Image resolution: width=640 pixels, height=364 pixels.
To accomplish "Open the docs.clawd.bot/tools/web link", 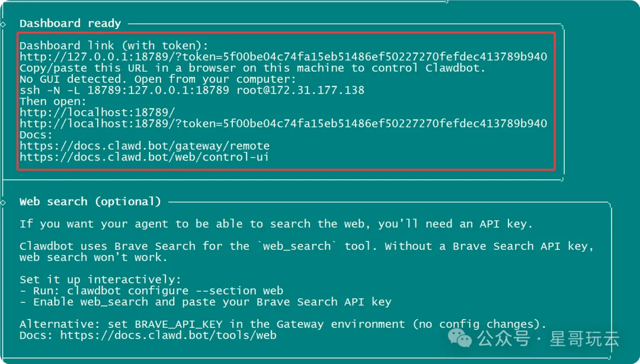I will 168,336.
